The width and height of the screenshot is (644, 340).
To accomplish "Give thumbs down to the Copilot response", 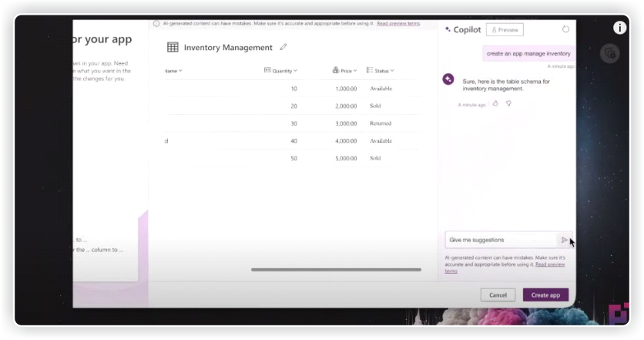I will [508, 103].
